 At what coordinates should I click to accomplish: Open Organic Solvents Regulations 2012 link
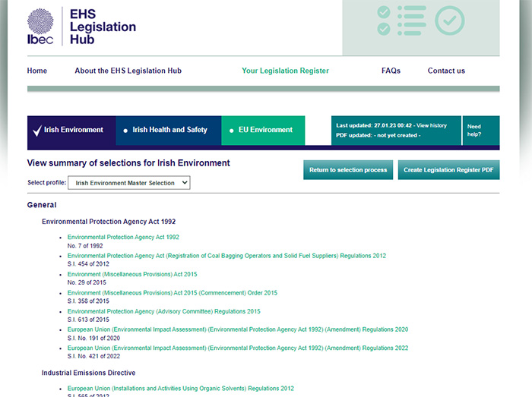tap(181, 389)
